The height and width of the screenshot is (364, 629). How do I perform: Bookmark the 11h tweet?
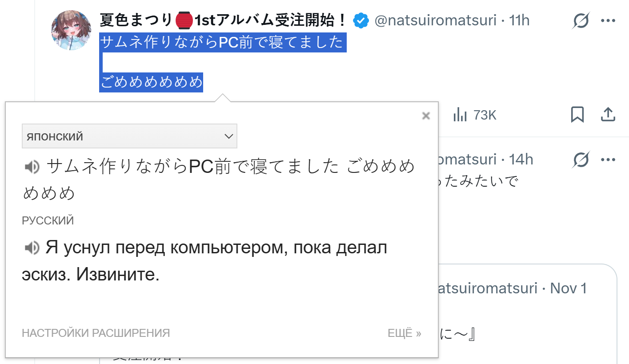click(577, 115)
